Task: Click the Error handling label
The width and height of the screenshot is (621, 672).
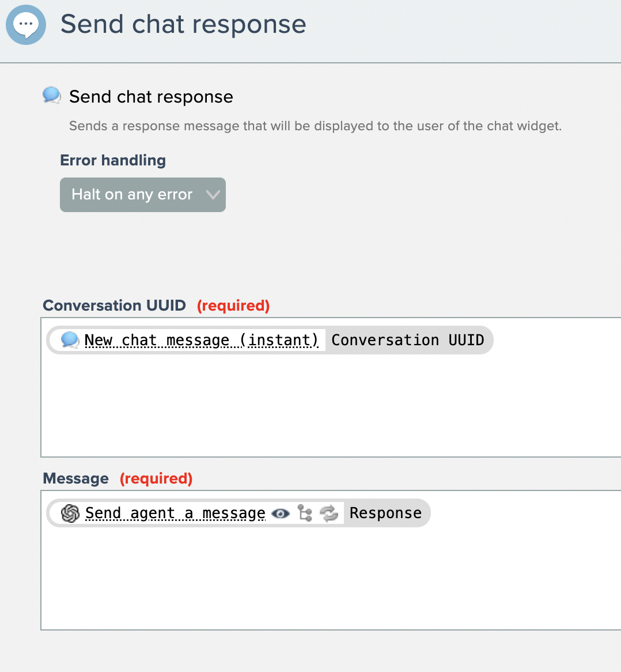Action: (113, 160)
